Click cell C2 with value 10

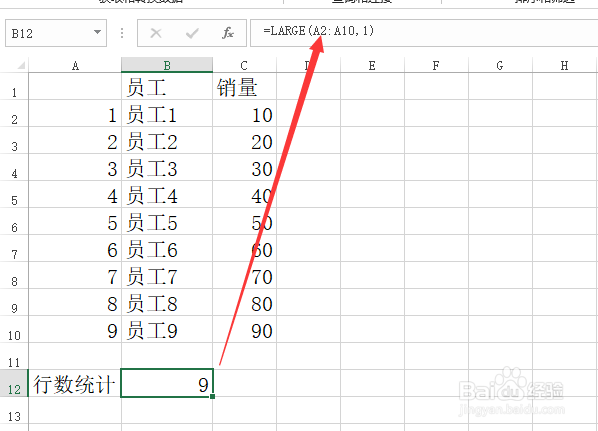[244, 114]
